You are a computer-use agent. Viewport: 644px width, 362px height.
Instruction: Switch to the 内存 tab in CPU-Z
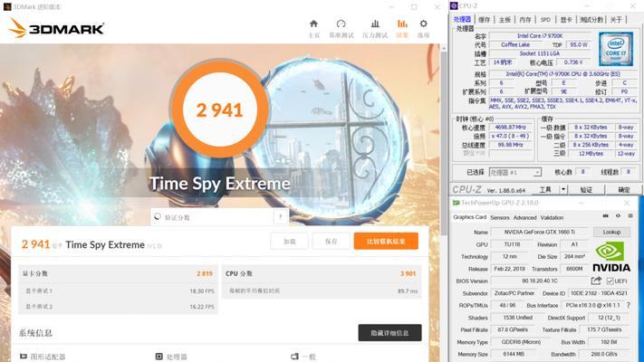click(525, 19)
